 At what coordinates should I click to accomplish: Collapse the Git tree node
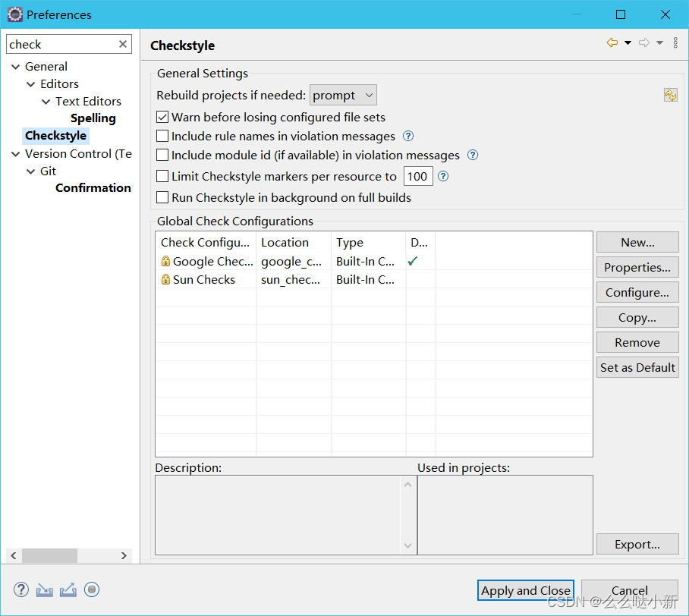click(31, 171)
